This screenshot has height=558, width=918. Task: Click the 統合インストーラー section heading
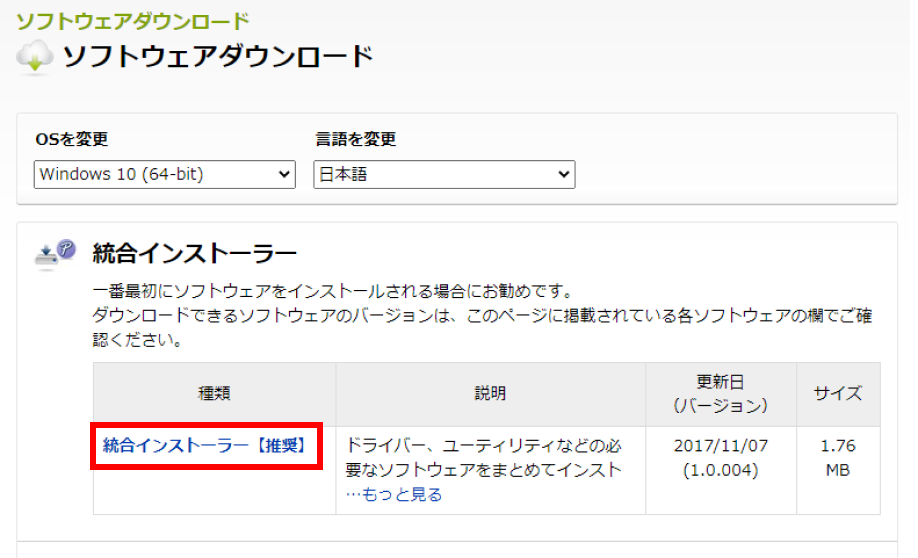coord(195,254)
